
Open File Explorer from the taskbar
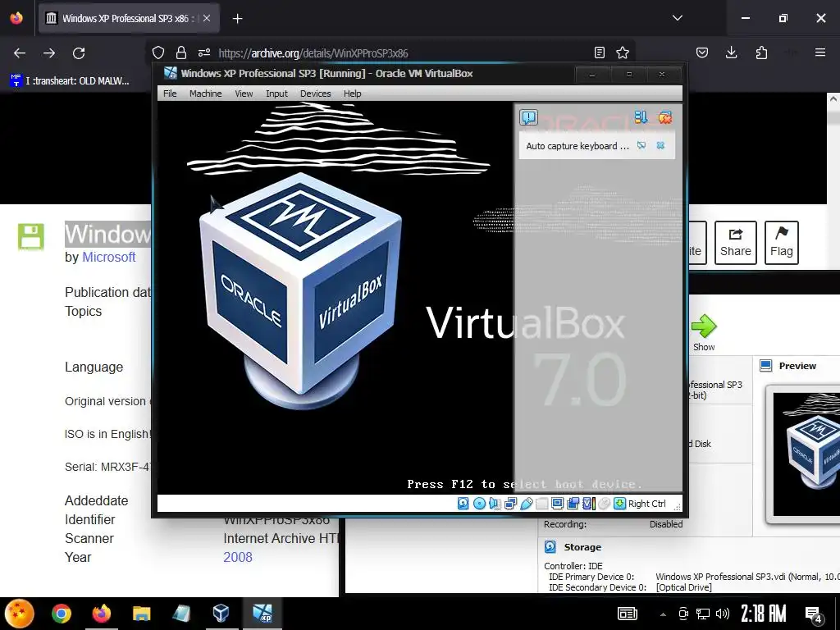[141, 614]
